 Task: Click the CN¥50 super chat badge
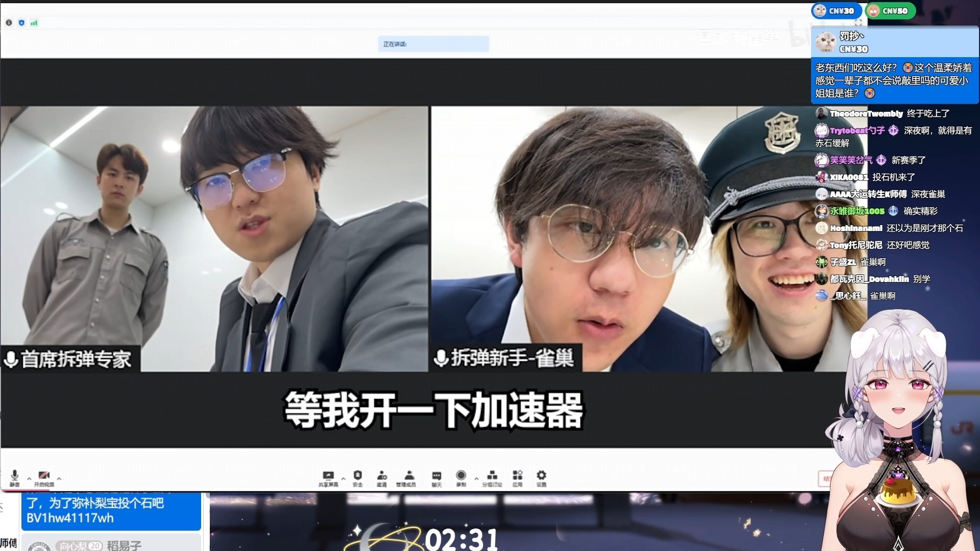(890, 11)
